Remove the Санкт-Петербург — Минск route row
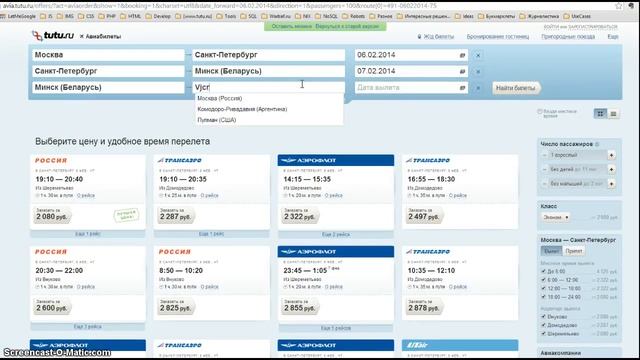Viewport: 640px width, 360px height. click(478, 71)
